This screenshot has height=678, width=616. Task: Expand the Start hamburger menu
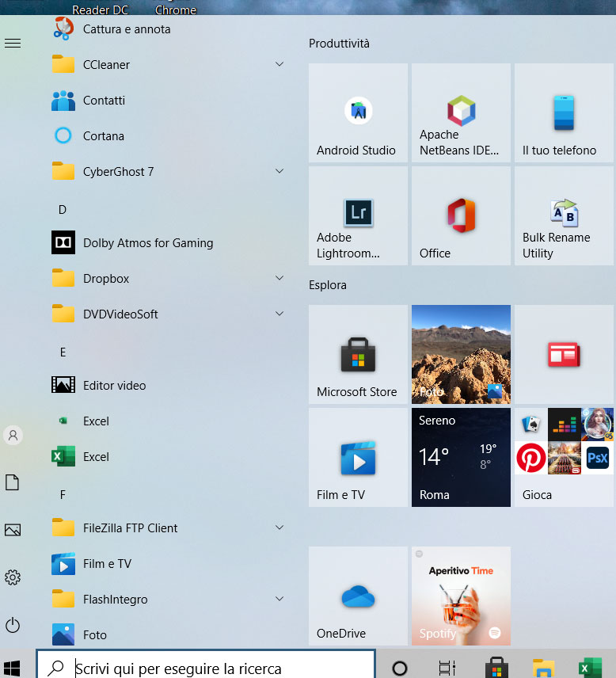tap(13, 44)
